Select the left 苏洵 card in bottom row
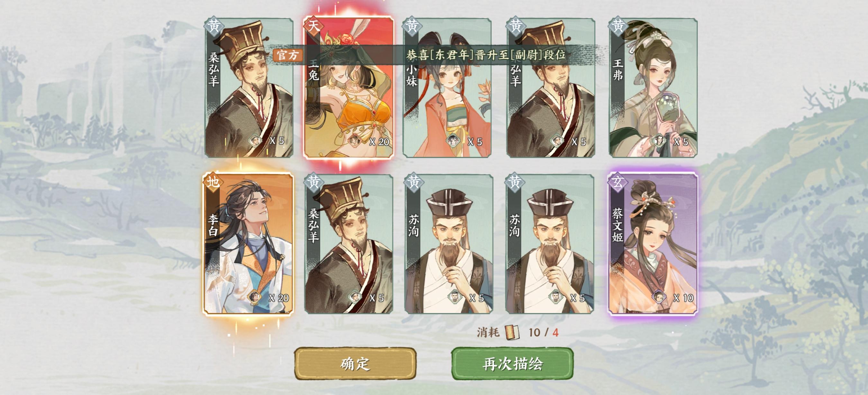Image resolution: width=868 pixels, height=395 pixels. (x=448, y=244)
